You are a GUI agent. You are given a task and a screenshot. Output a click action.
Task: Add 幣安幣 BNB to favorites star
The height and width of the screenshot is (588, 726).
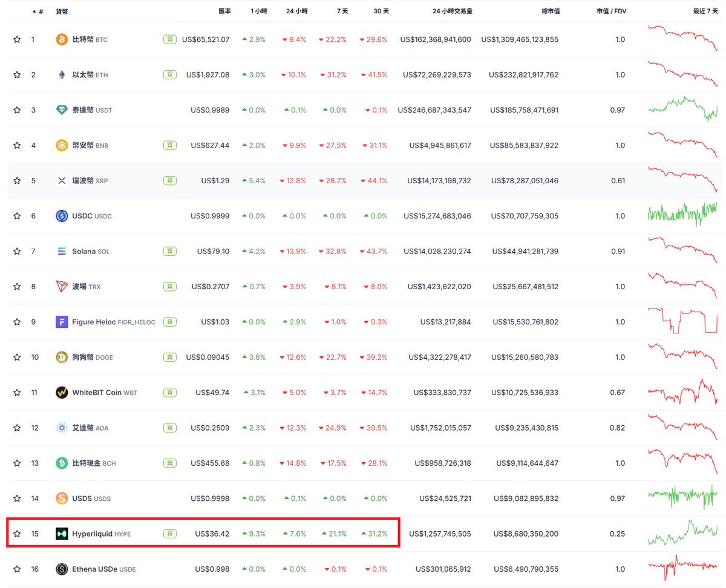(x=17, y=146)
